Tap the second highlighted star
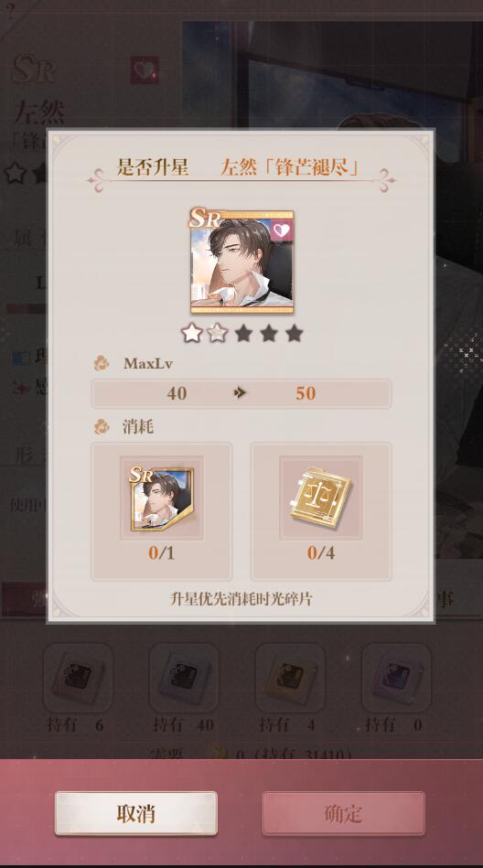The width and height of the screenshot is (483, 868). click(217, 333)
